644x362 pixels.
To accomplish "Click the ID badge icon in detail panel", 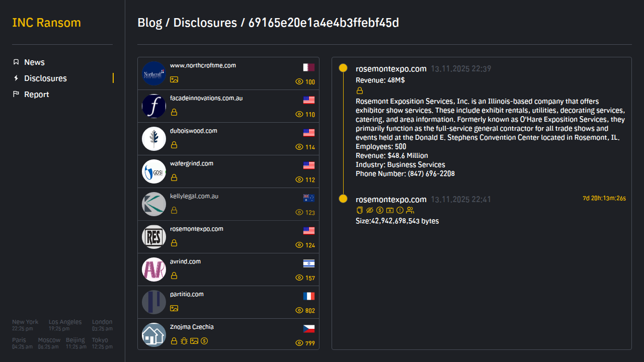I will (390, 210).
